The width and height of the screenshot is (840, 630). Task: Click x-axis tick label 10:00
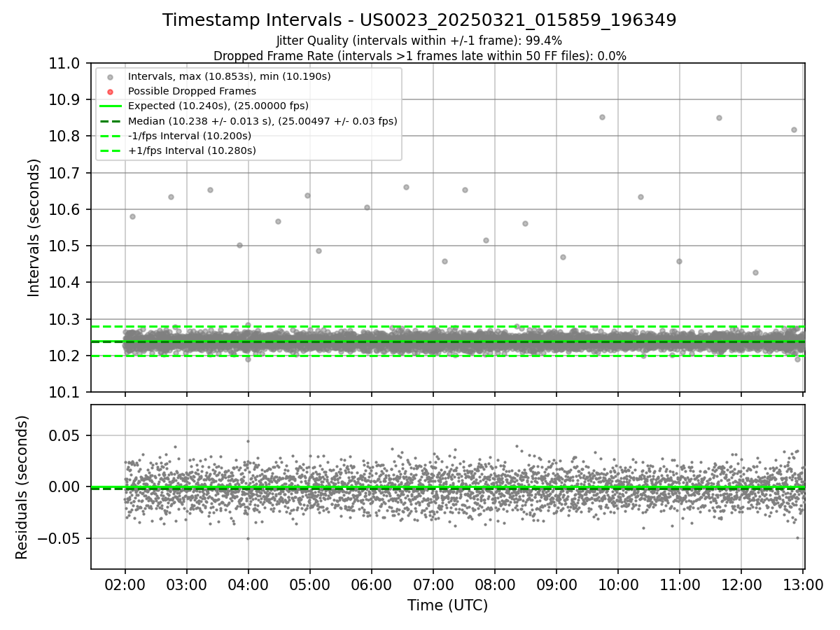[x=618, y=584]
